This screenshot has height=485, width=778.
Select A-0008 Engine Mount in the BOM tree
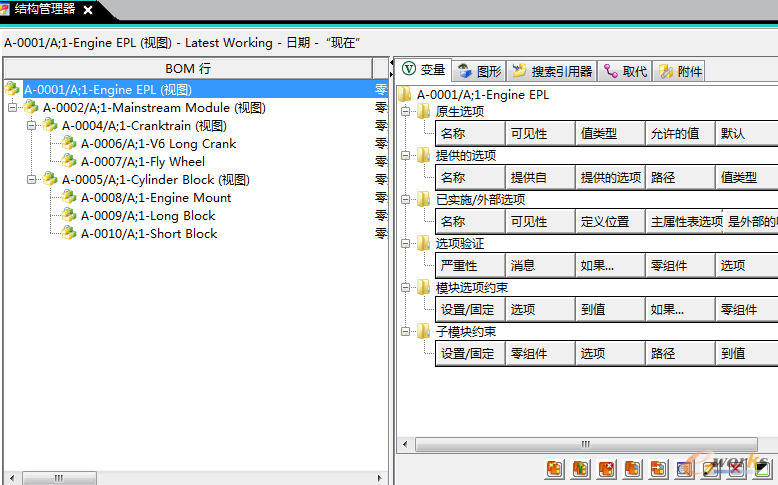tap(155, 198)
